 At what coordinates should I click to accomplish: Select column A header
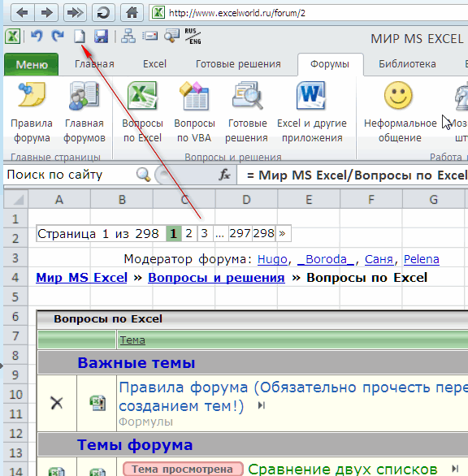coord(59,200)
